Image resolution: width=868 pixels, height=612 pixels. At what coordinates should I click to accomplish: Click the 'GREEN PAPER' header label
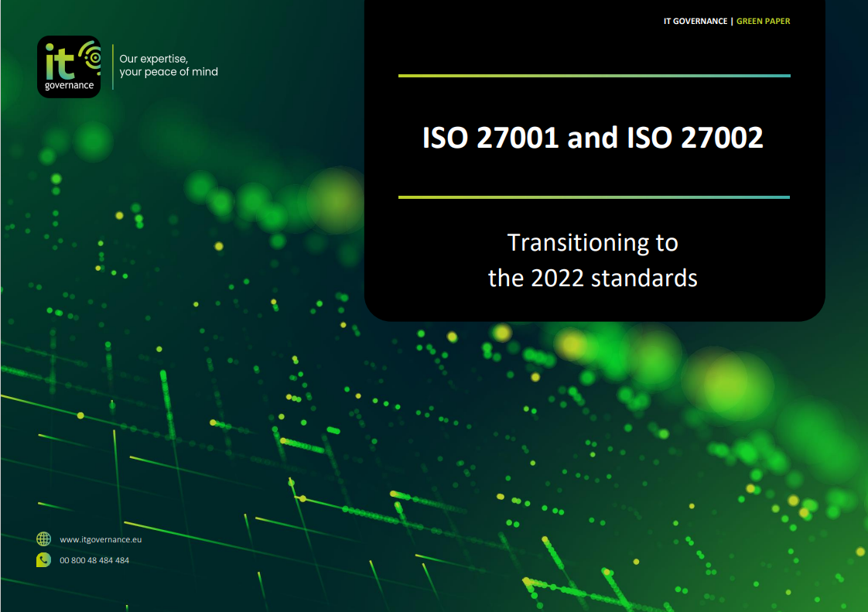coord(764,21)
